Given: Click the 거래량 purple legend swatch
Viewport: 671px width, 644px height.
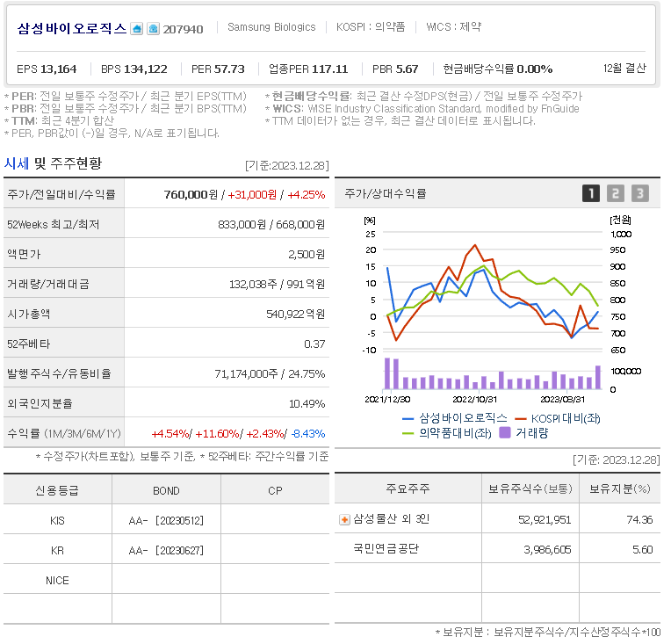Looking at the screenshot, I should pyautogui.click(x=505, y=433).
